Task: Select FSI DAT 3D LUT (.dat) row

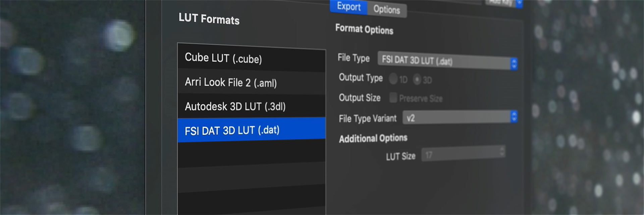Action: pos(252,130)
